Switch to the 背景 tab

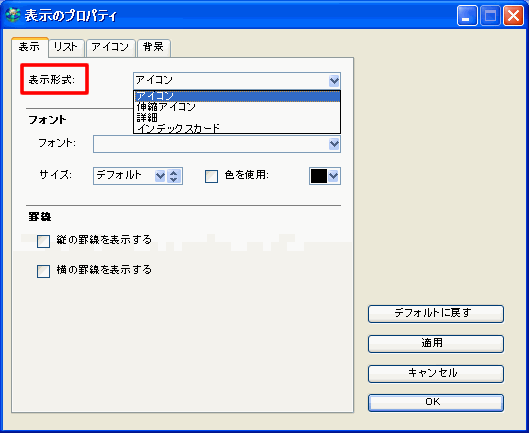tap(154, 47)
